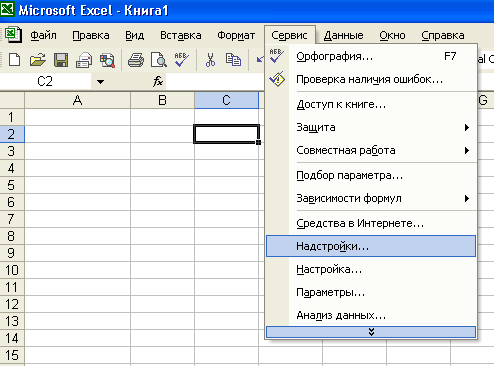Choose Орфография... menu item

371,56
